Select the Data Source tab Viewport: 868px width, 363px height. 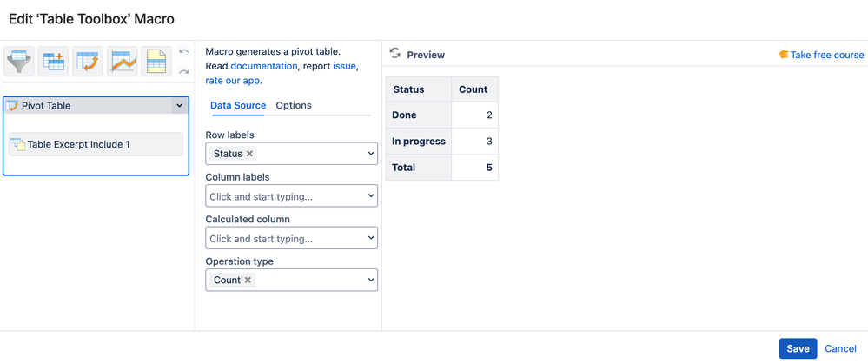238,105
